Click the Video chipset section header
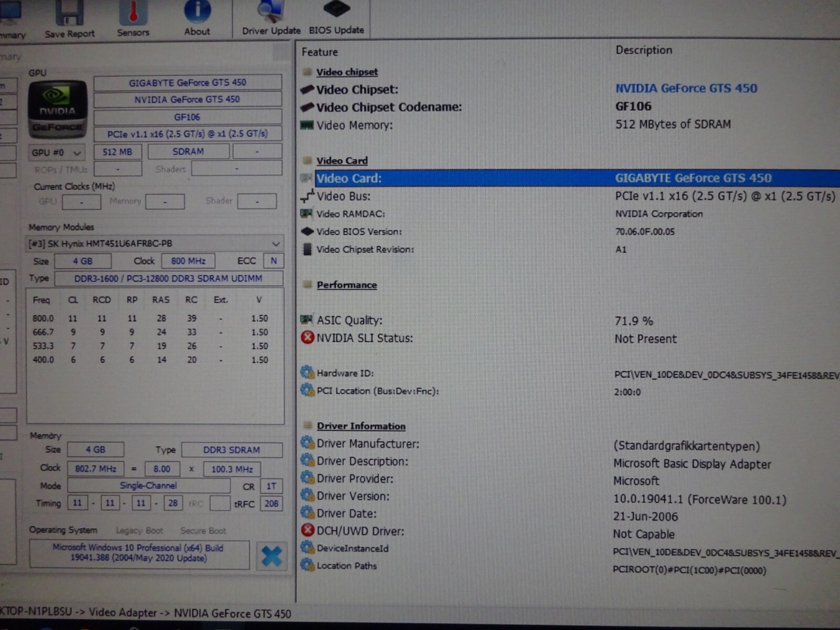Image resolution: width=840 pixels, height=630 pixels. 347,72
